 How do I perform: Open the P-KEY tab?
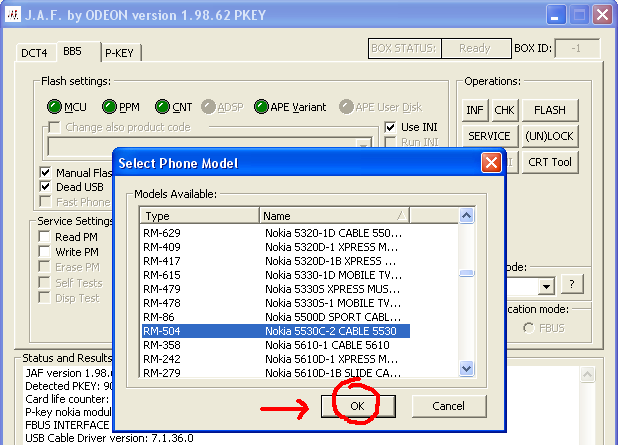click(119, 53)
